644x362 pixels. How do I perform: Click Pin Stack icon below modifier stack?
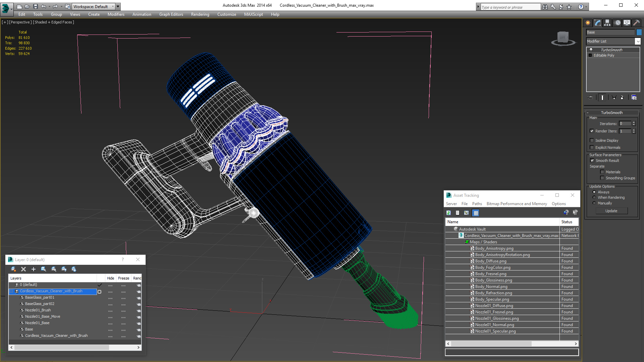pyautogui.click(x=591, y=98)
